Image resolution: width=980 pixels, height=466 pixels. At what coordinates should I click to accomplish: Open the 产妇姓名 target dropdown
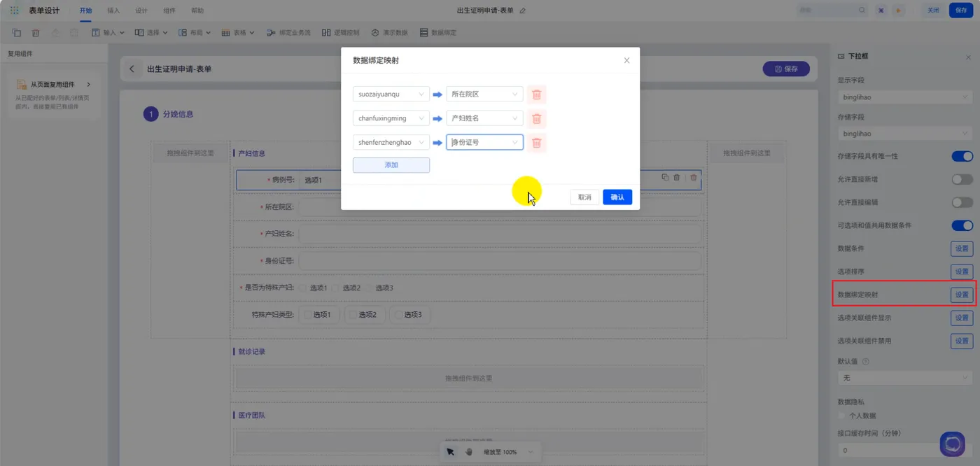point(484,118)
